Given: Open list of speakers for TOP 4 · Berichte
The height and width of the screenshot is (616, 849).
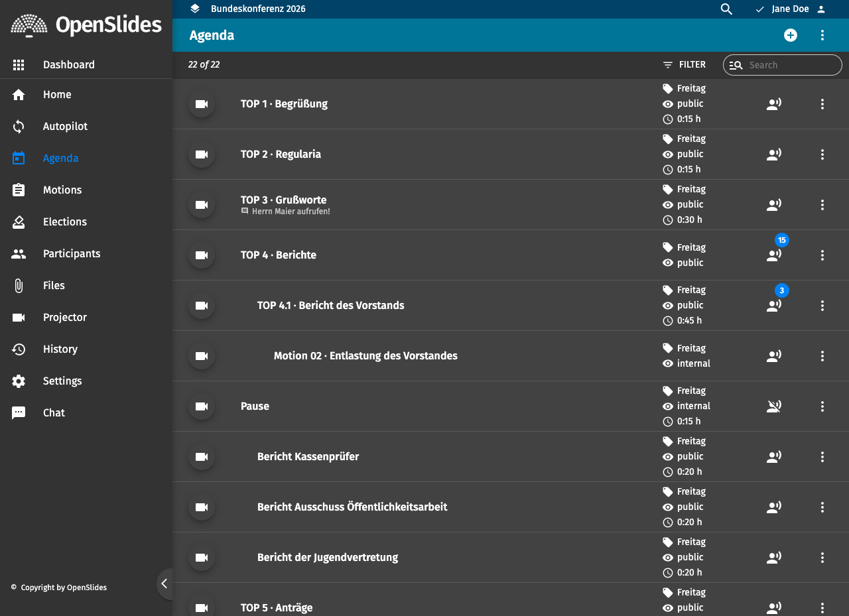Looking at the screenshot, I should point(774,255).
